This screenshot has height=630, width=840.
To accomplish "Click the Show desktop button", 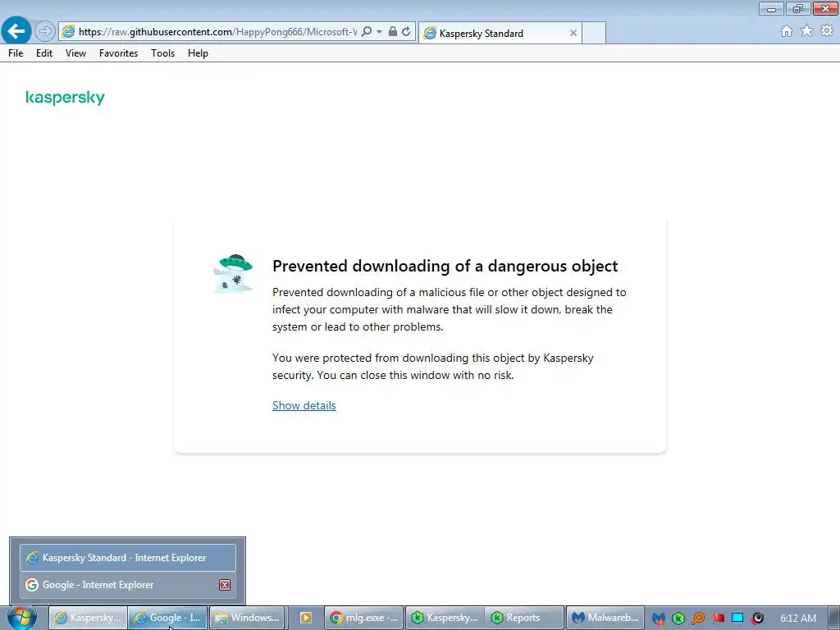I will pos(834,618).
